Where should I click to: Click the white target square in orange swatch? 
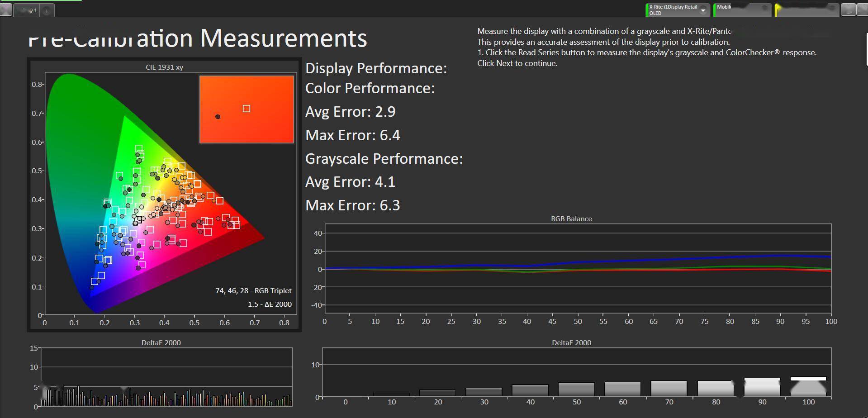247,109
